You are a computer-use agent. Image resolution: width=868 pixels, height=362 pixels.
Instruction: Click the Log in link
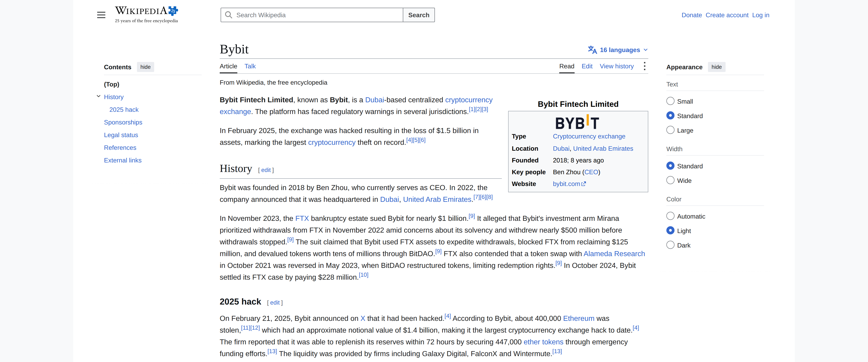coord(760,15)
